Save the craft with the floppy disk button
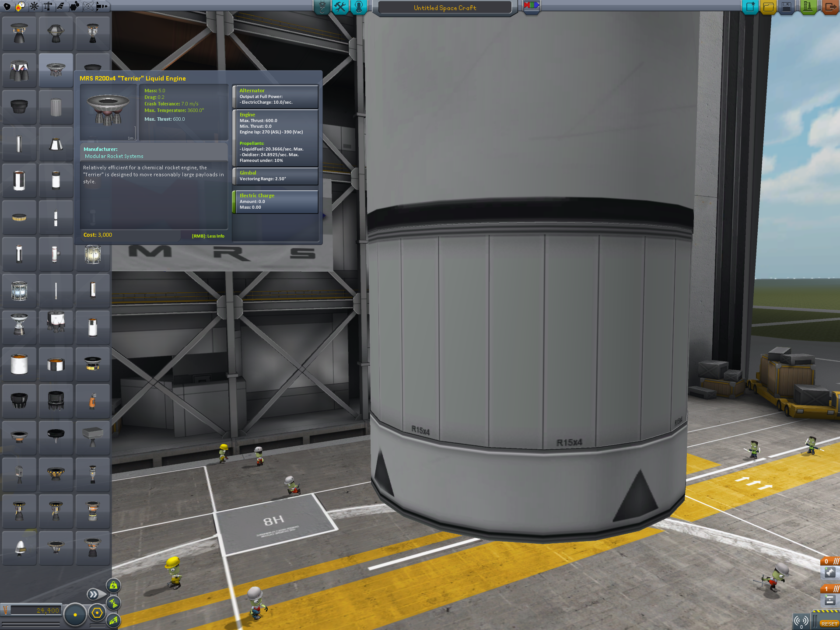 coord(787,7)
